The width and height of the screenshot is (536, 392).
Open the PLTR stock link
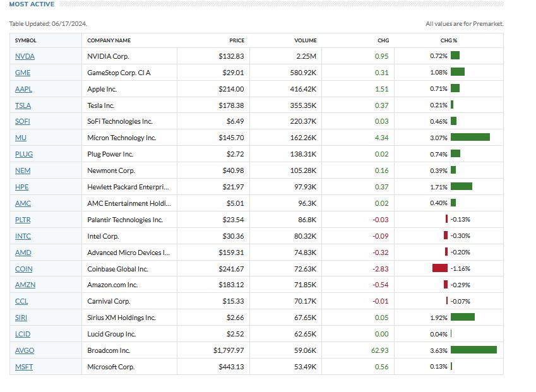(23, 220)
